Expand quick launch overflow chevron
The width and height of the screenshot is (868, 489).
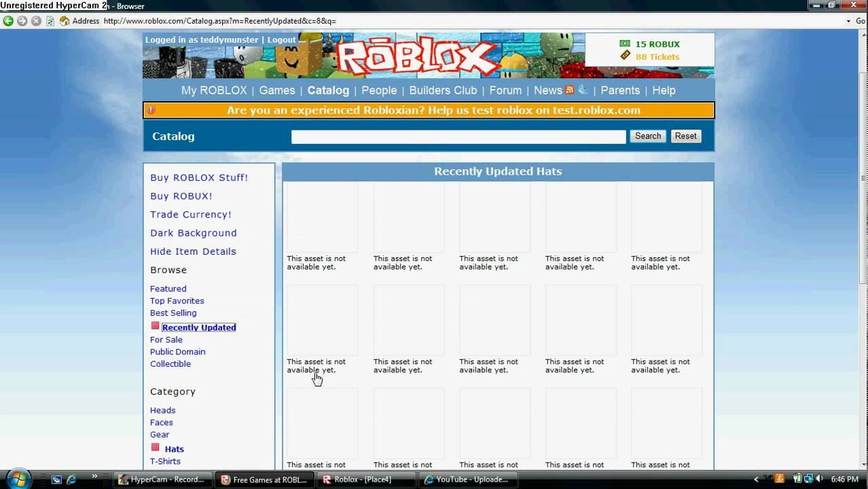[94, 477]
